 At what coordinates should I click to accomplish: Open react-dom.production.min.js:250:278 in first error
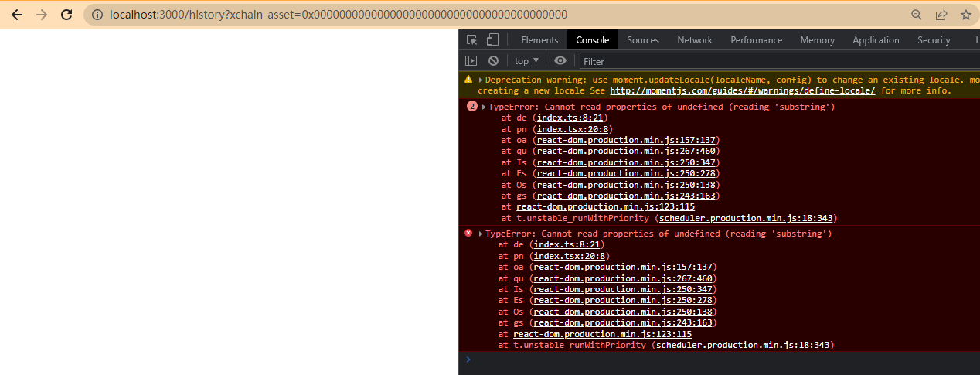628,173
